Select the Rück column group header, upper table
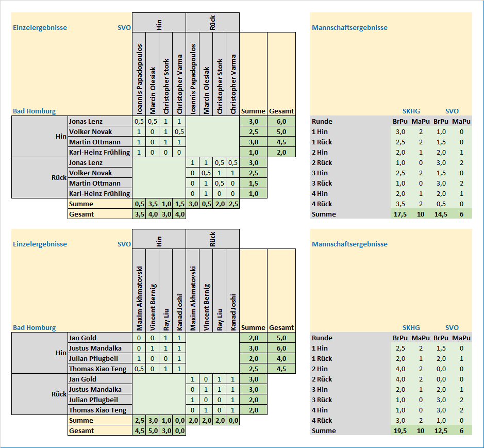Viewport: 484px width, 448px height. click(212, 23)
